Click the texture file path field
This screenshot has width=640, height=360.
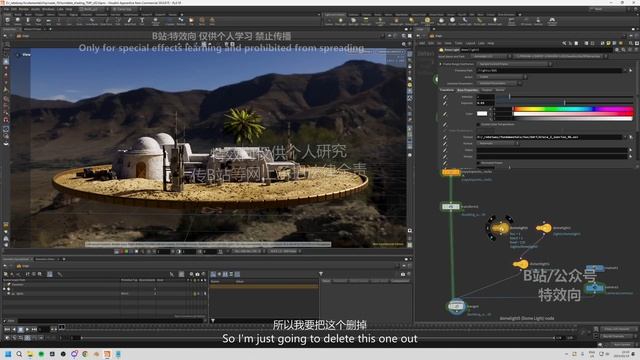click(x=550, y=137)
